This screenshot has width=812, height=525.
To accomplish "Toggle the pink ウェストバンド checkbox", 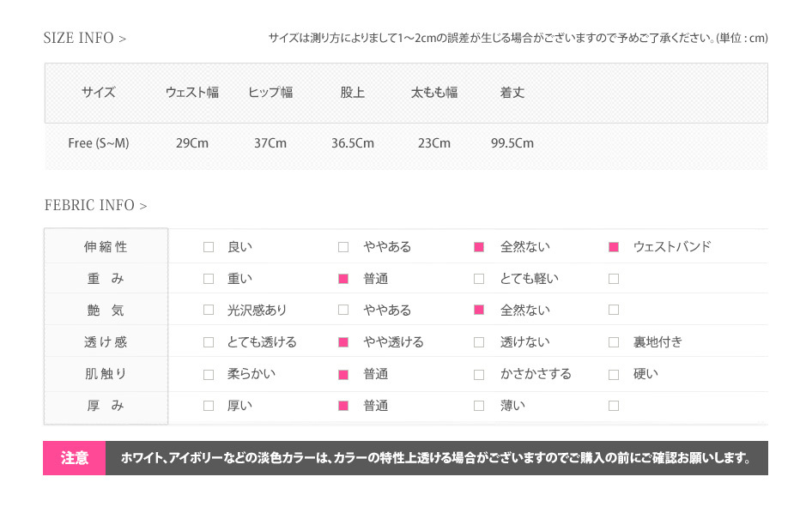I will pyautogui.click(x=614, y=247).
